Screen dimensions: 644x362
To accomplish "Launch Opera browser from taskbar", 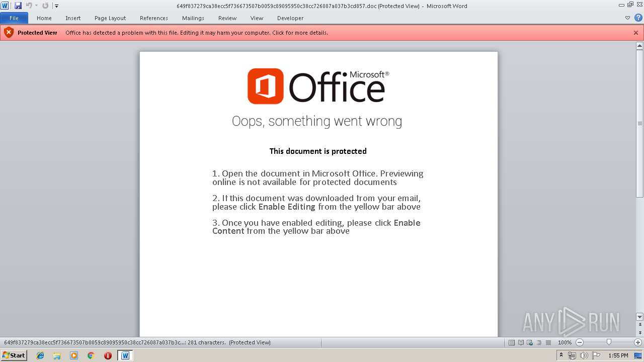I will click(x=108, y=355).
